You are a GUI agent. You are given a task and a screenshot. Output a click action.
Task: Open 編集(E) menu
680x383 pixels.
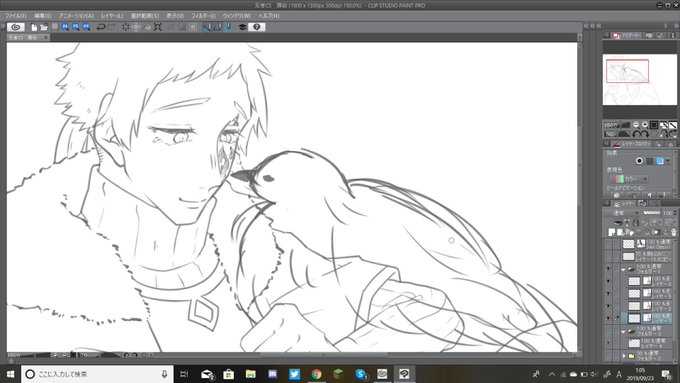point(43,16)
